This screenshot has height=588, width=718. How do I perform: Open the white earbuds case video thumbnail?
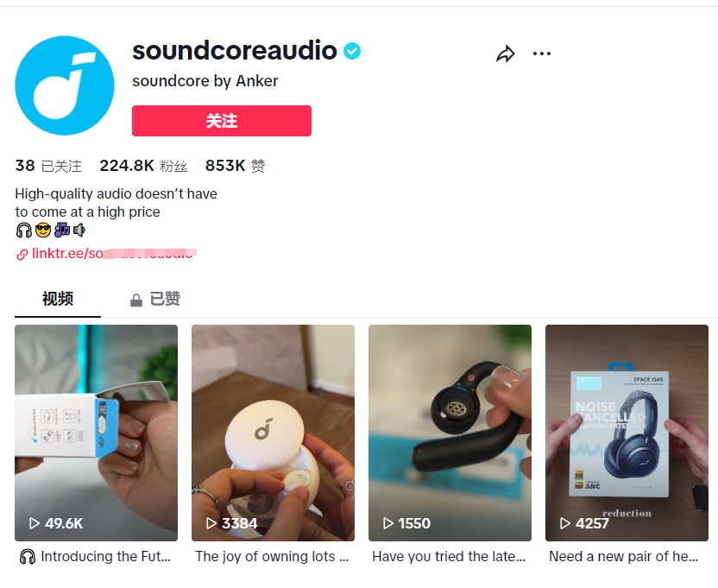[x=273, y=433]
